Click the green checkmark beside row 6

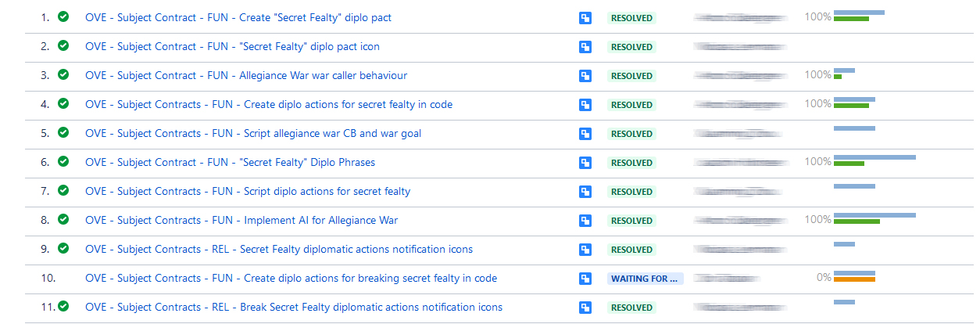tap(63, 162)
